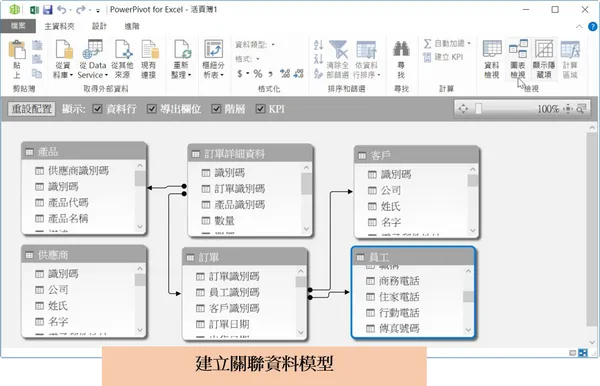Click increase decimal places icon
This screenshot has width=600, height=386.
(285, 73)
